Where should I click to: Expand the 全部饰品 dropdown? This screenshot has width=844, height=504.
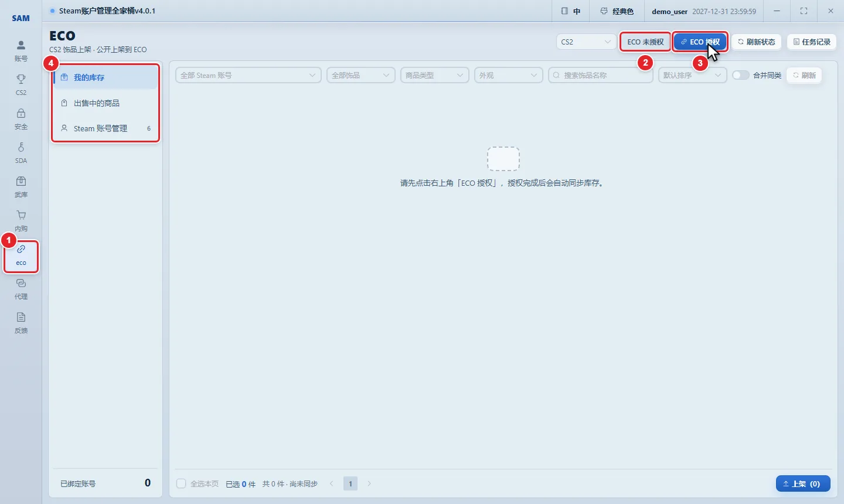coord(361,75)
